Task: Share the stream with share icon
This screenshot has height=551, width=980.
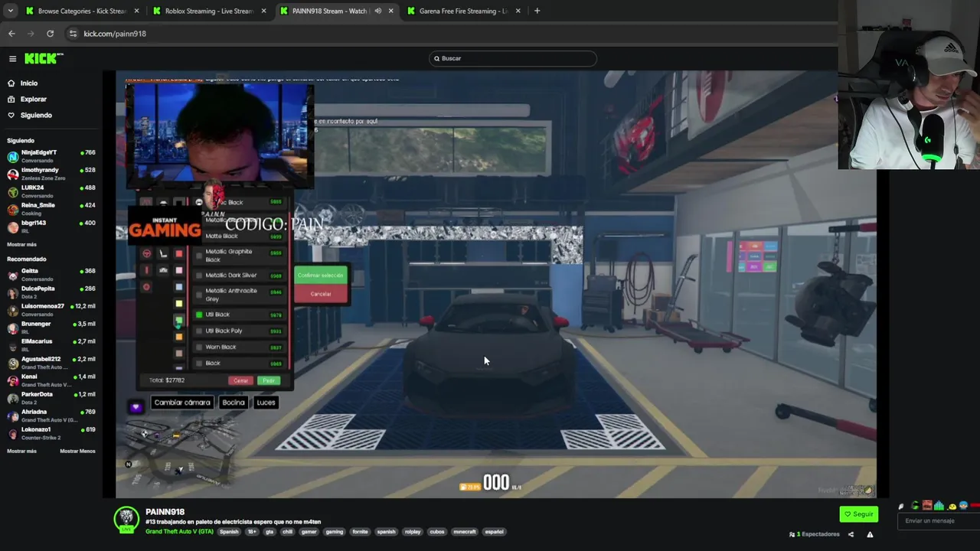Action: [x=851, y=534]
